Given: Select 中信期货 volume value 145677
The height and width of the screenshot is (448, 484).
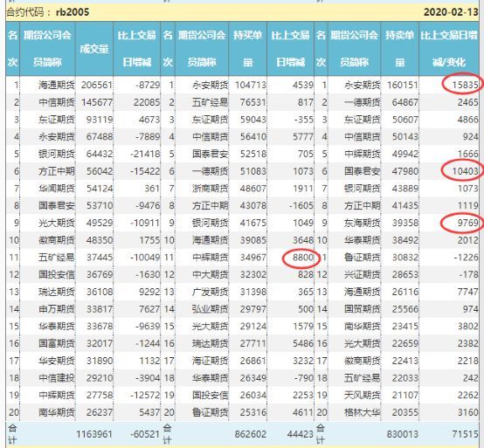Looking at the screenshot, I should (x=97, y=102).
